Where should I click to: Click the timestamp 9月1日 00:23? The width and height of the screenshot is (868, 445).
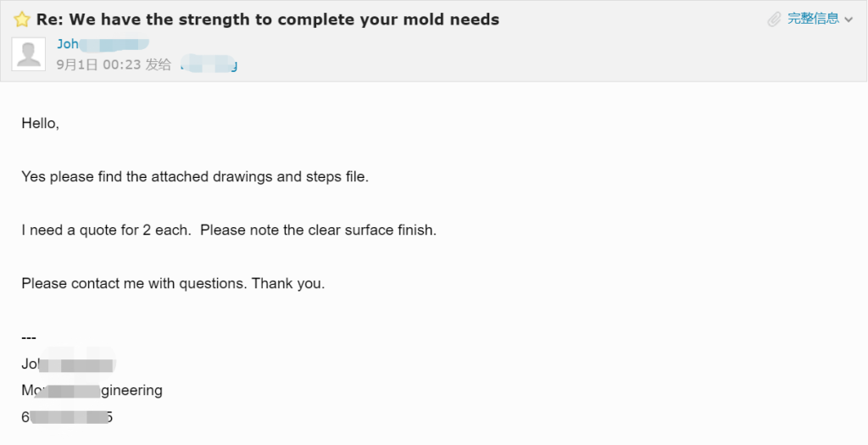[x=98, y=64]
